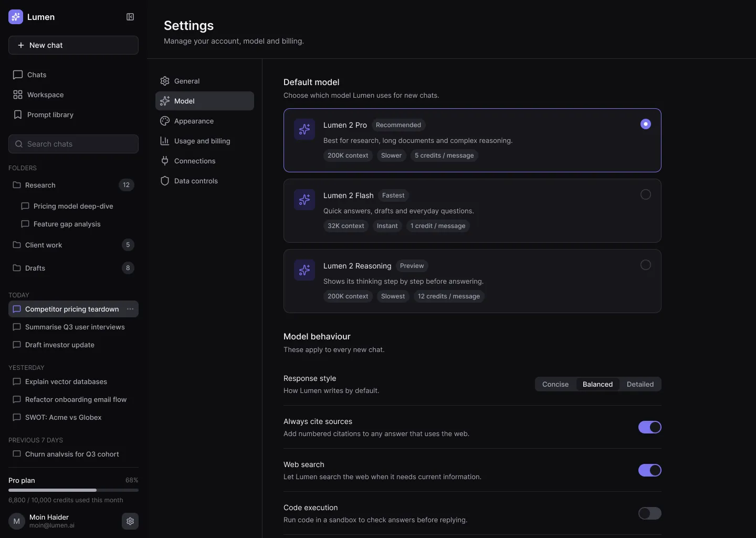Viewport: 756px width, 538px height.
Task: Open Refactor onboarding email flow chat
Action: (73, 399)
